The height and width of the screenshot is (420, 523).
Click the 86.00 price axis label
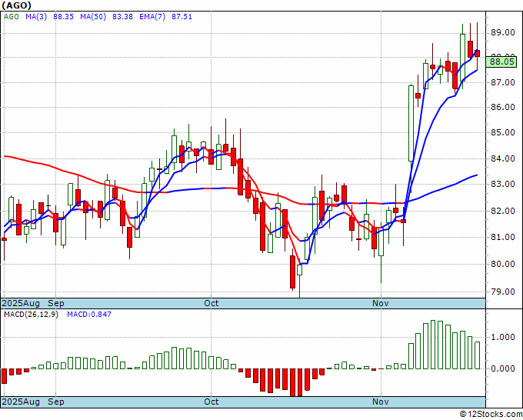(x=502, y=107)
